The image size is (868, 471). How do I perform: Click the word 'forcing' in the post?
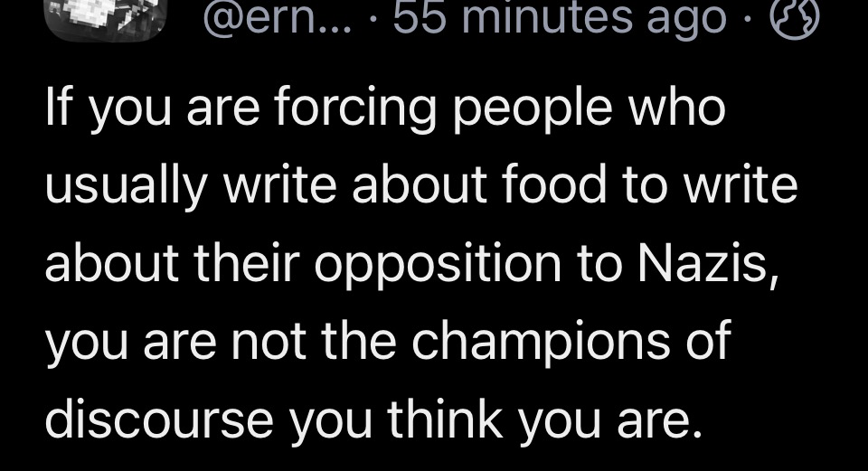click(x=355, y=108)
